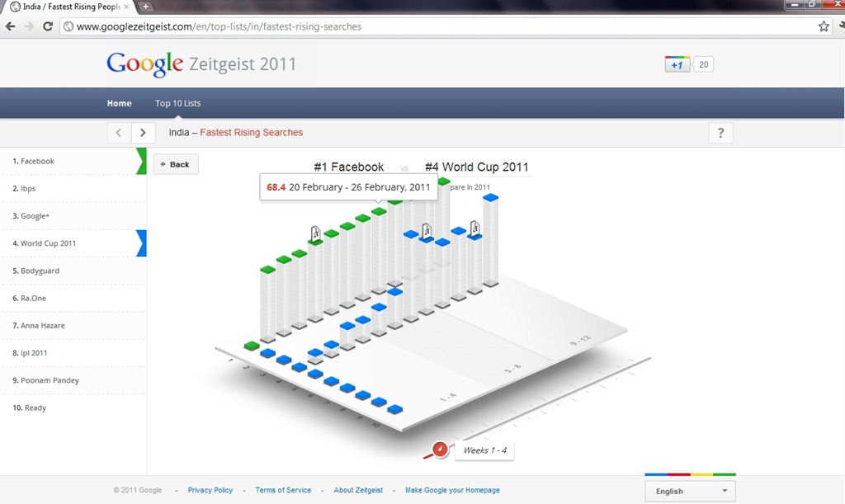
Task: Click the 5 - 8 weeks label on chart
Action: 512,369
